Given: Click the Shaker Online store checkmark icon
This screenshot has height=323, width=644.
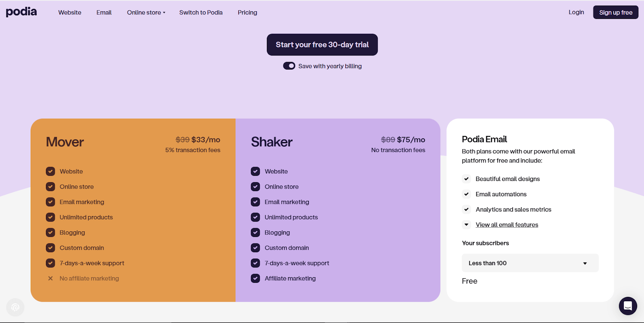Looking at the screenshot, I should tap(255, 187).
